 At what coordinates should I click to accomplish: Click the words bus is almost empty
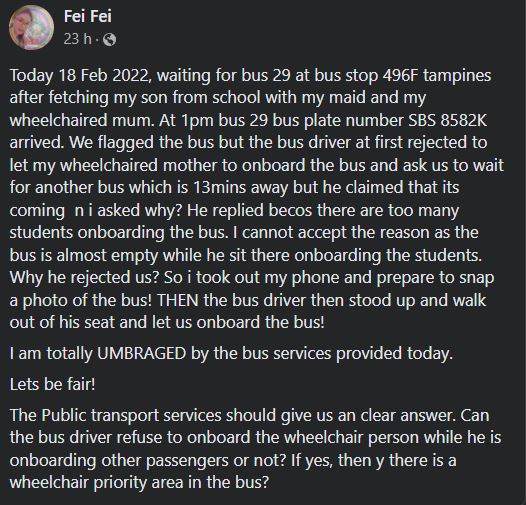point(84,255)
